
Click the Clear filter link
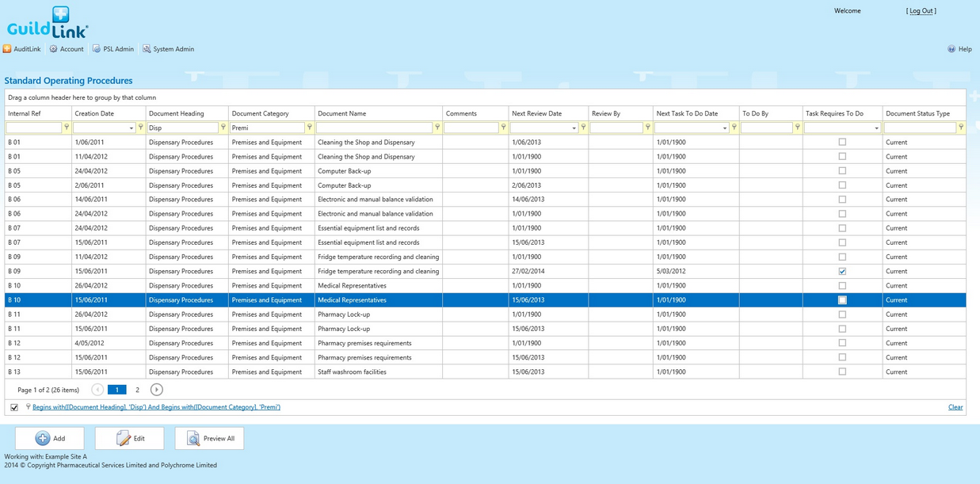955,407
